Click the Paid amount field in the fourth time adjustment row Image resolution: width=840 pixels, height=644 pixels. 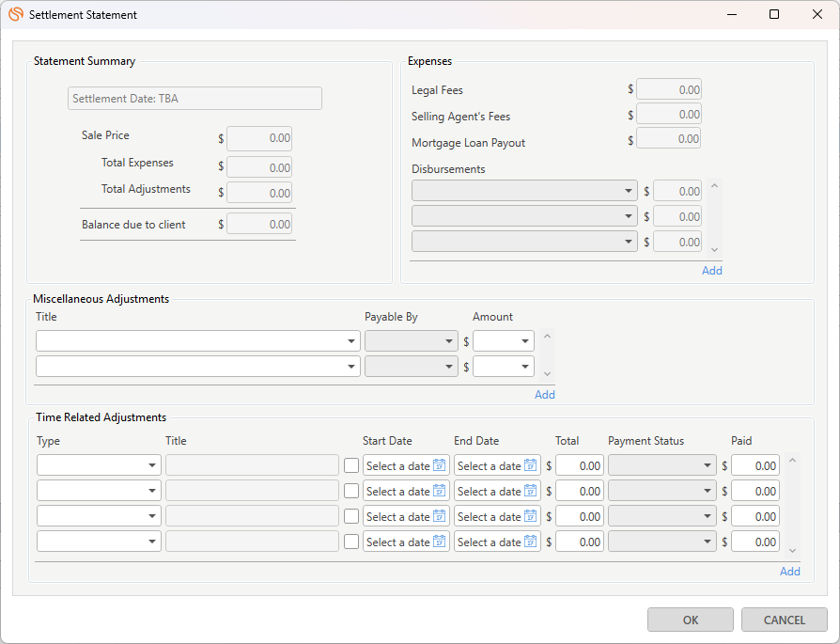point(755,542)
